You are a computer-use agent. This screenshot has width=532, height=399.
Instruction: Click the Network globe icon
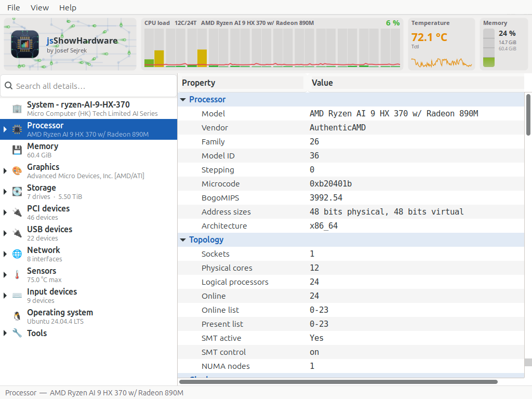(17, 254)
